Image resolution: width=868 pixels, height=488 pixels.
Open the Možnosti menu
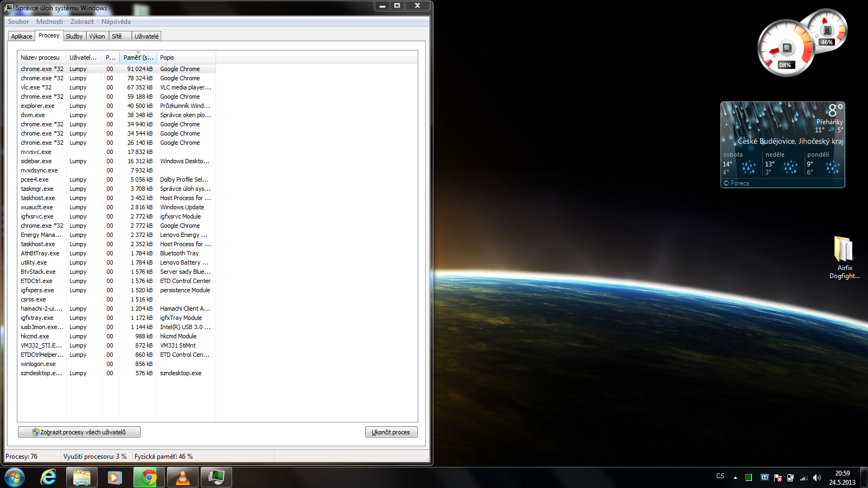coord(49,22)
